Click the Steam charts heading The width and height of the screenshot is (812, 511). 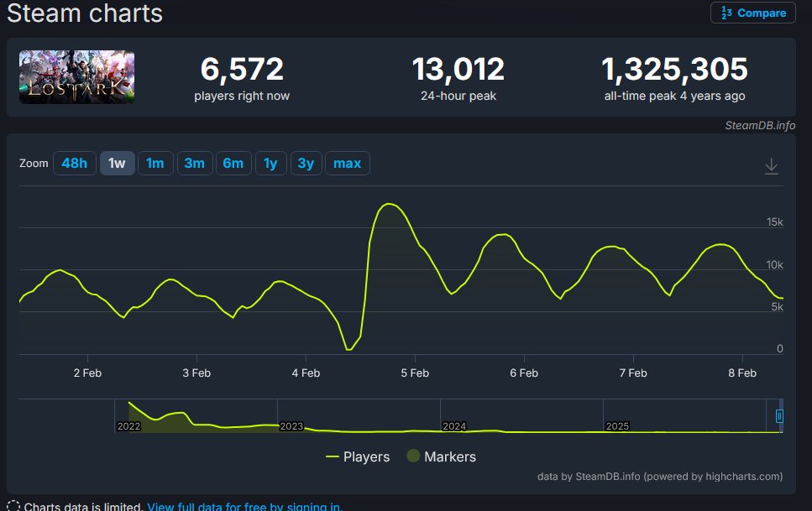85,13
